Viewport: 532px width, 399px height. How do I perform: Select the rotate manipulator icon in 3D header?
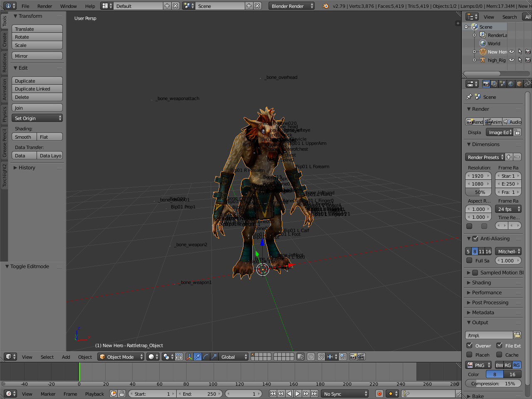(x=206, y=357)
